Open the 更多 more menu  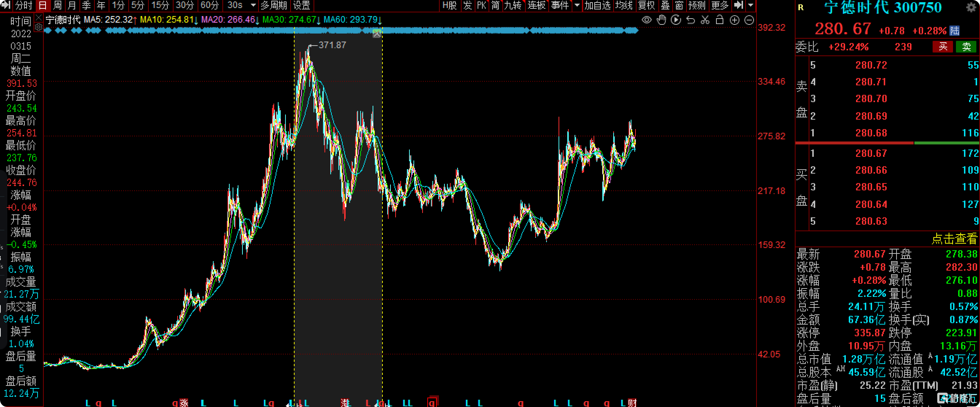[x=720, y=5]
